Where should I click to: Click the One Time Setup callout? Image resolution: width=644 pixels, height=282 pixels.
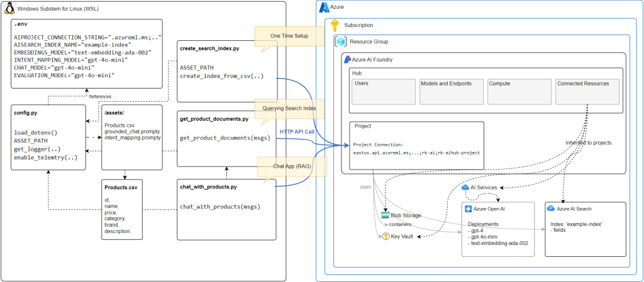pos(289,37)
